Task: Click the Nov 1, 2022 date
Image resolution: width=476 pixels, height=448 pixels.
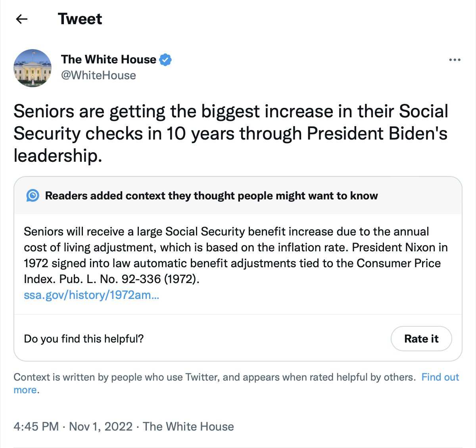Action: tap(101, 427)
